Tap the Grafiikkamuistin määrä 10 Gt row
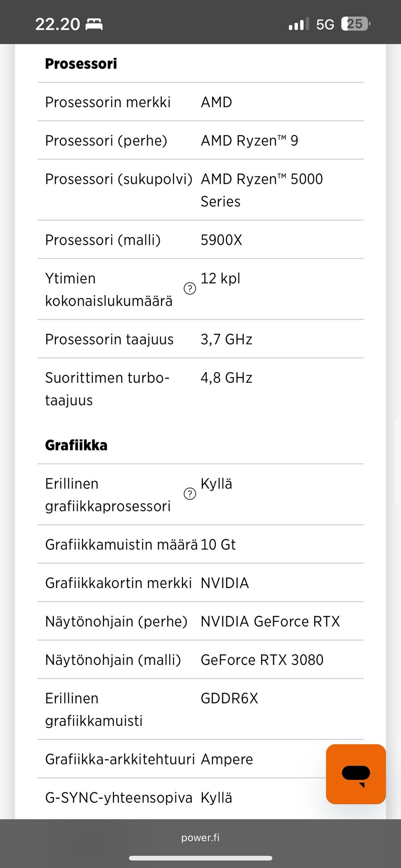Viewport: 401px width, 868px height. tap(200, 545)
